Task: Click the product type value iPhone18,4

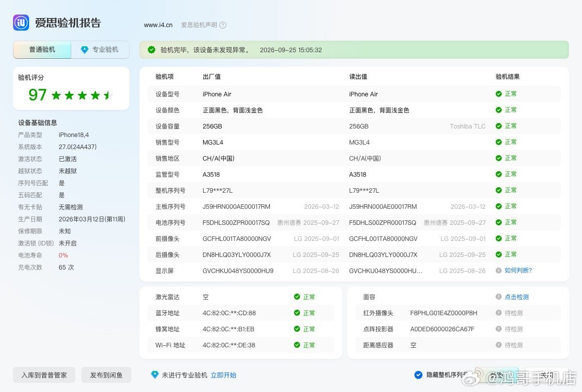Action: click(x=74, y=135)
